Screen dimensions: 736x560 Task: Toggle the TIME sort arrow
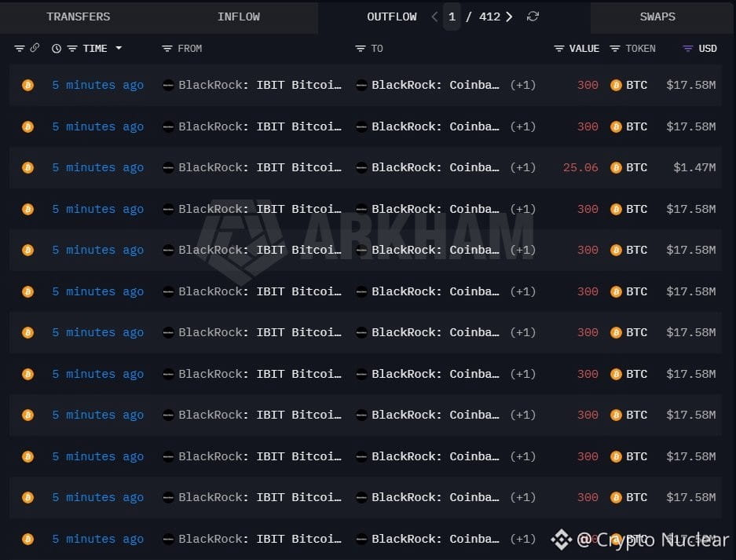click(119, 48)
